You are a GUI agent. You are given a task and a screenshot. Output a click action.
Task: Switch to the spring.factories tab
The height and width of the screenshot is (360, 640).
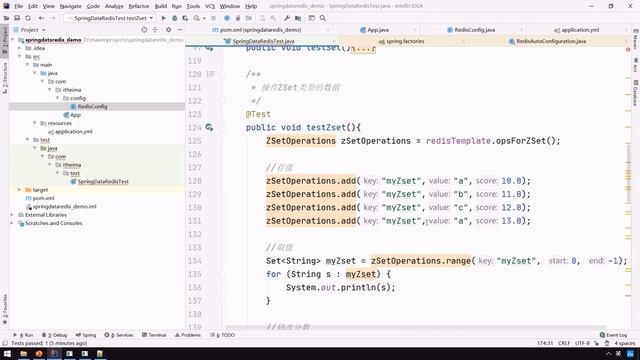[405, 41]
